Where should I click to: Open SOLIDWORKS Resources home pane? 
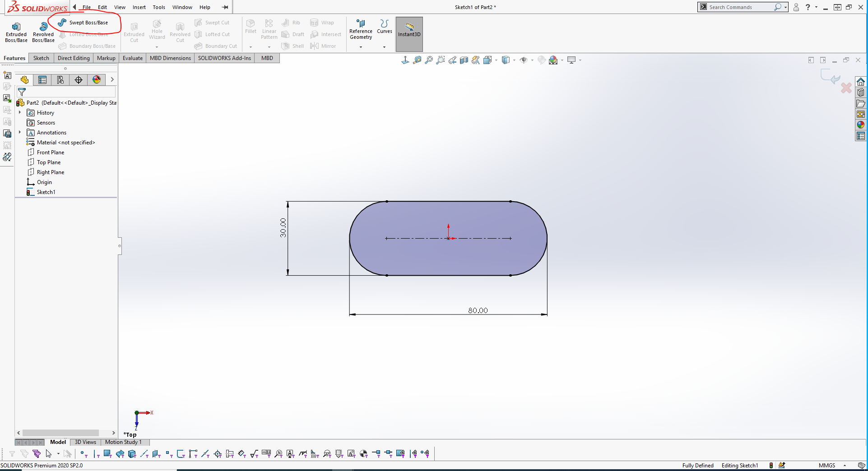point(861,82)
